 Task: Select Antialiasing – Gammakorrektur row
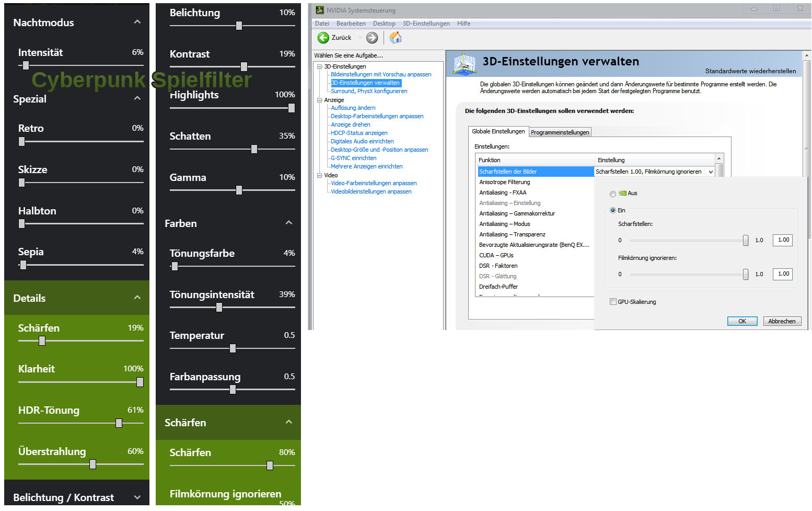tap(536, 213)
